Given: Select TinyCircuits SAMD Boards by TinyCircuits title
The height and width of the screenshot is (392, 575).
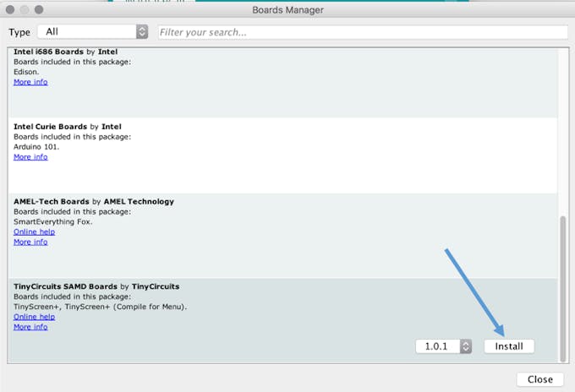Looking at the screenshot, I should click(96, 286).
